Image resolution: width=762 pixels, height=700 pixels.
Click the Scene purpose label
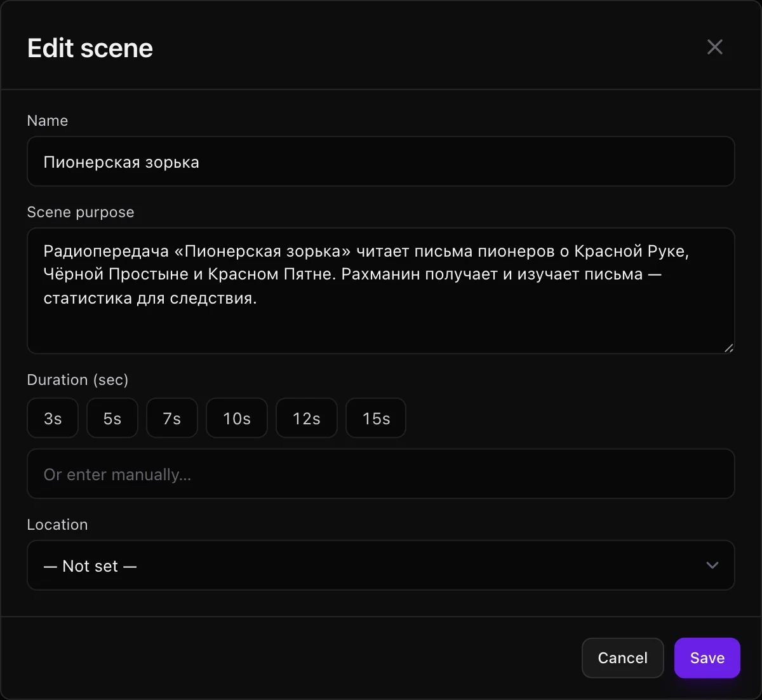pos(81,212)
